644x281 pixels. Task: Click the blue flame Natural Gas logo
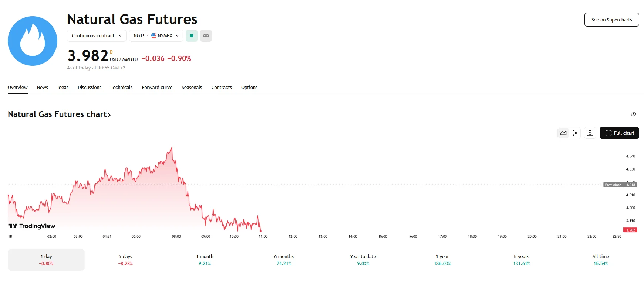coord(32,41)
